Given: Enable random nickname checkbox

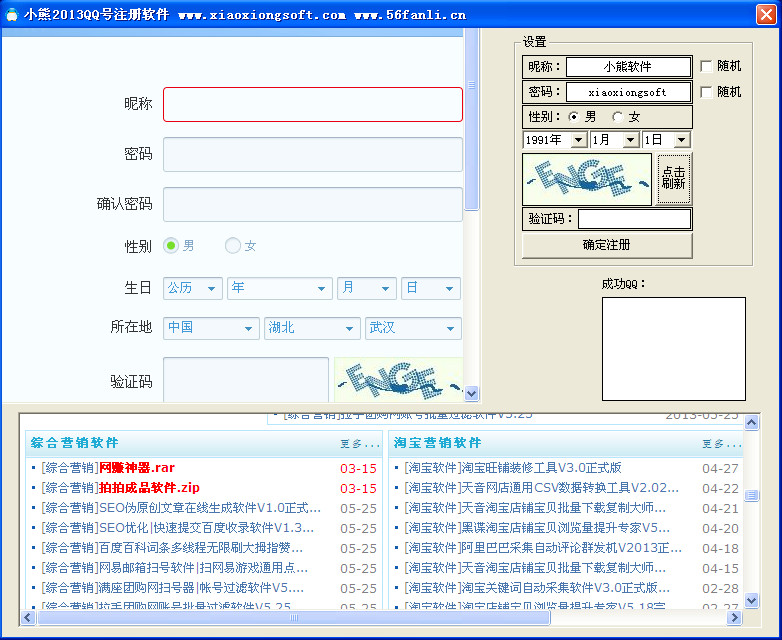Looking at the screenshot, I should pyautogui.click(x=706, y=66).
